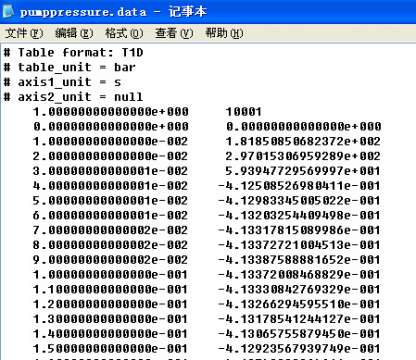
Task: Click the pressure value -4.13266294595510e-001
Action: click(299, 304)
